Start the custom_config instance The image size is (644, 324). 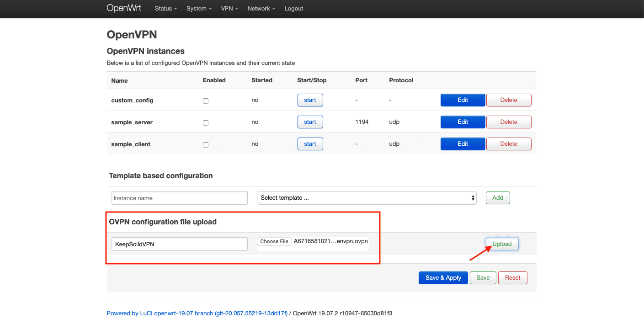coord(310,100)
